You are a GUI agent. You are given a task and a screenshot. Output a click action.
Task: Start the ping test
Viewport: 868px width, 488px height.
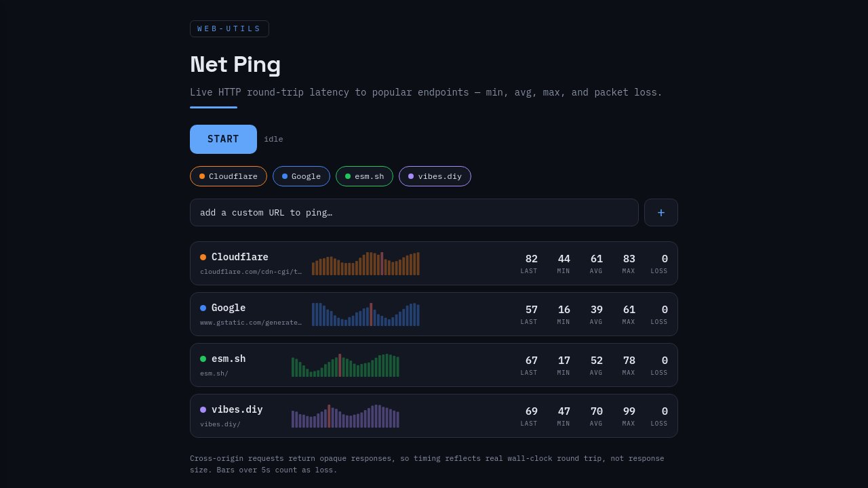tap(223, 139)
